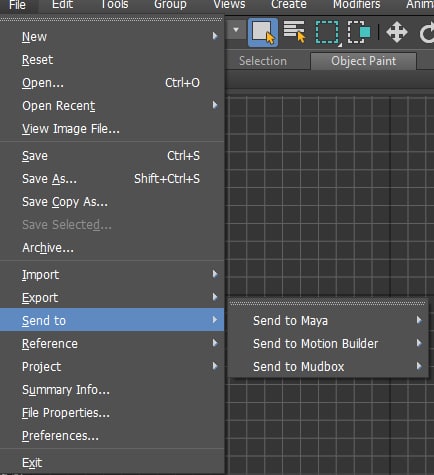Activate the Select and Move tool
Viewport: 434px width, 475px height.
(x=397, y=32)
